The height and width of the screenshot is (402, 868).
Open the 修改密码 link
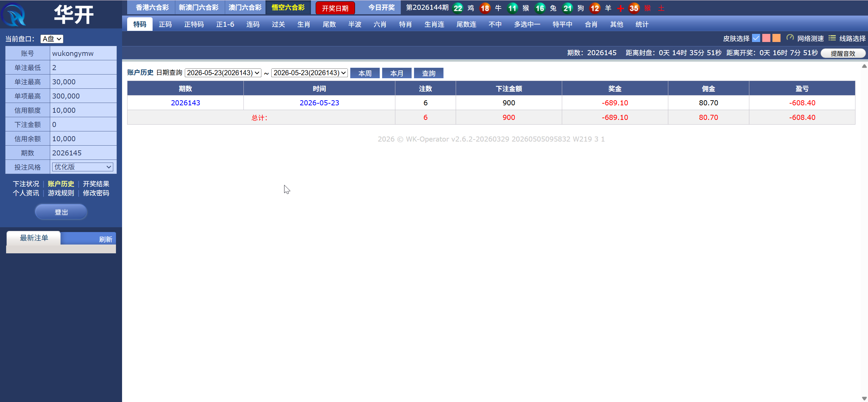tap(96, 193)
